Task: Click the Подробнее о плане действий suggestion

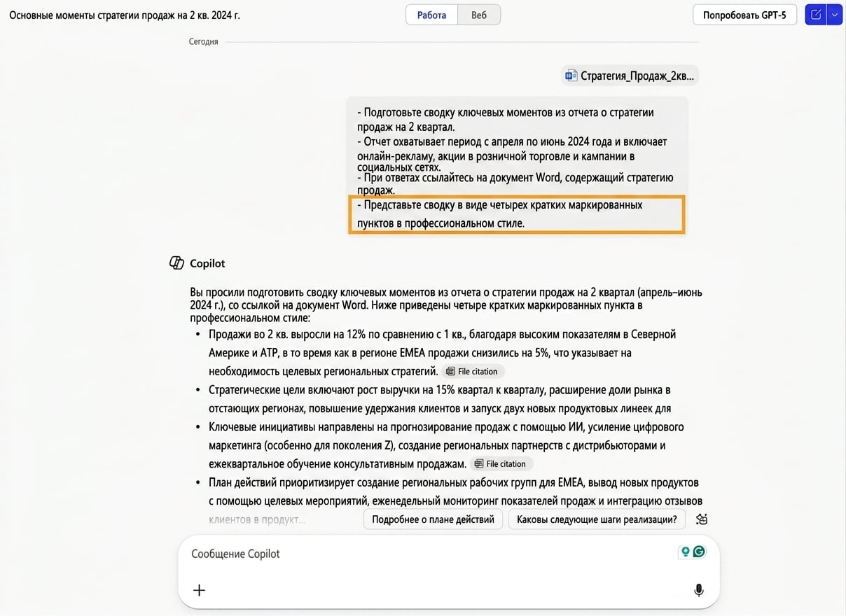Action: 433,519
